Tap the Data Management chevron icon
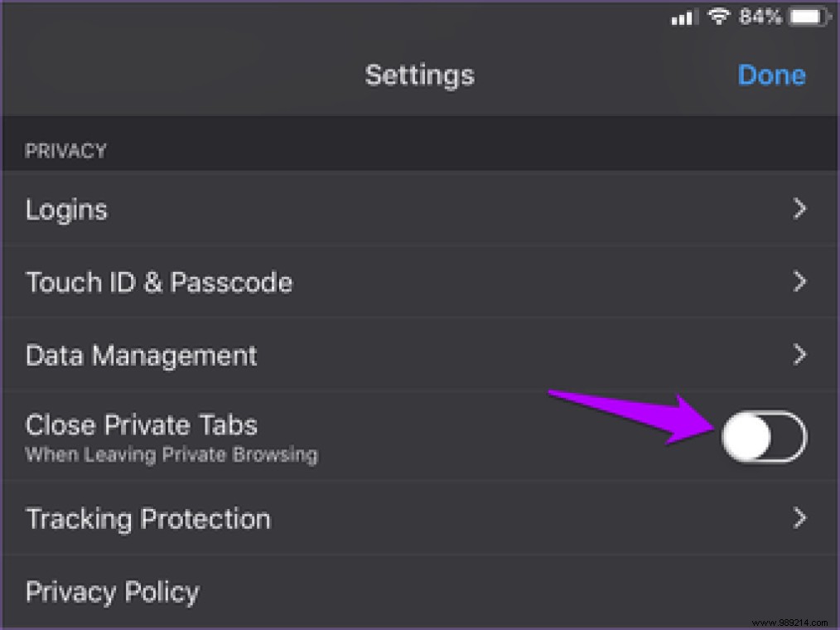This screenshot has height=630, width=840. point(799,355)
